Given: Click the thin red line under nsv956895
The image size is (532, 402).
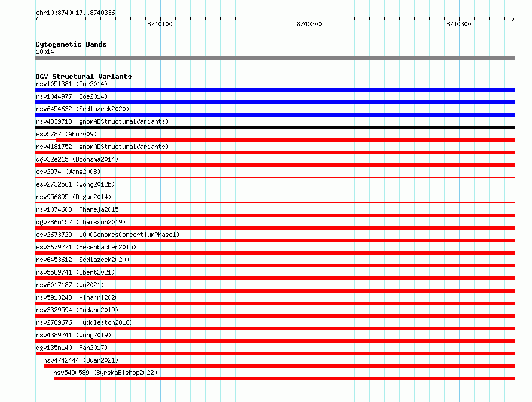Looking at the screenshot, I should [275, 202].
